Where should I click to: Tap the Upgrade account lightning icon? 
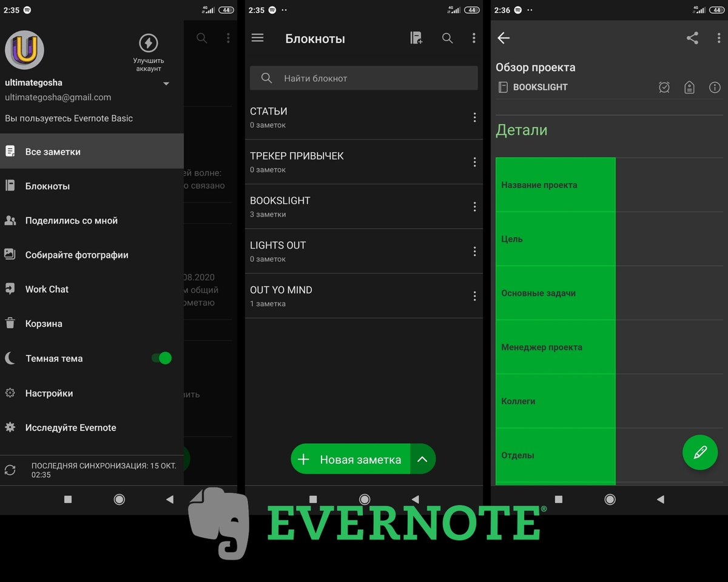click(149, 43)
